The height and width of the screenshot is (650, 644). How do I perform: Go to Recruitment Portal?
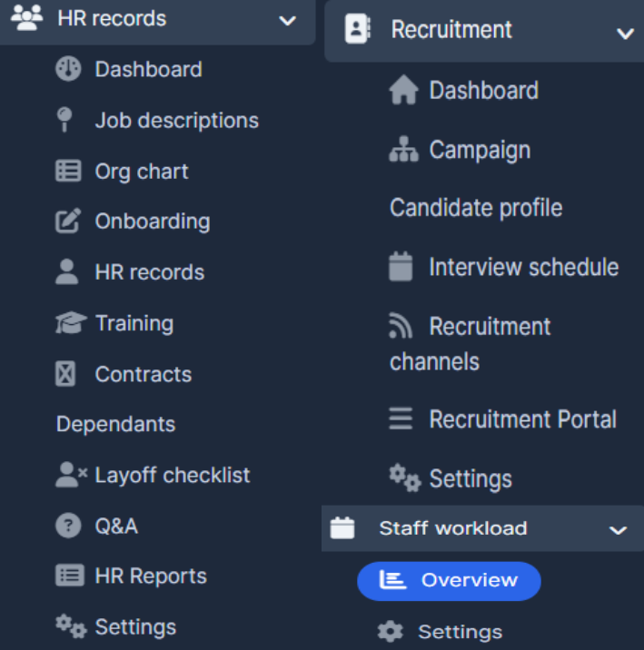point(522,419)
